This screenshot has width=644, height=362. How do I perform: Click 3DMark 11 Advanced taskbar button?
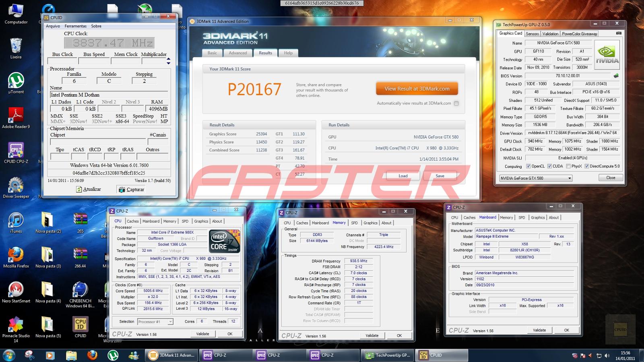point(171,355)
